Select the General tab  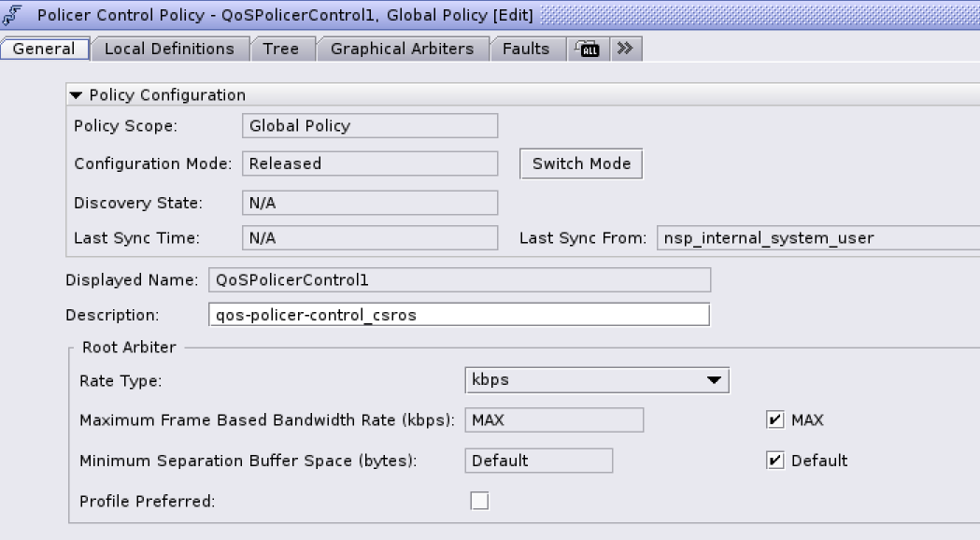click(44, 49)
